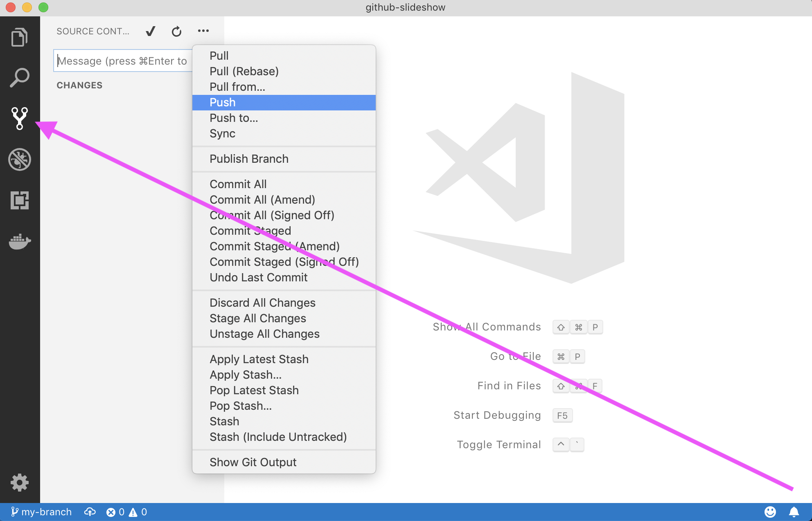Choose Show Git Output

coord(284,462)
